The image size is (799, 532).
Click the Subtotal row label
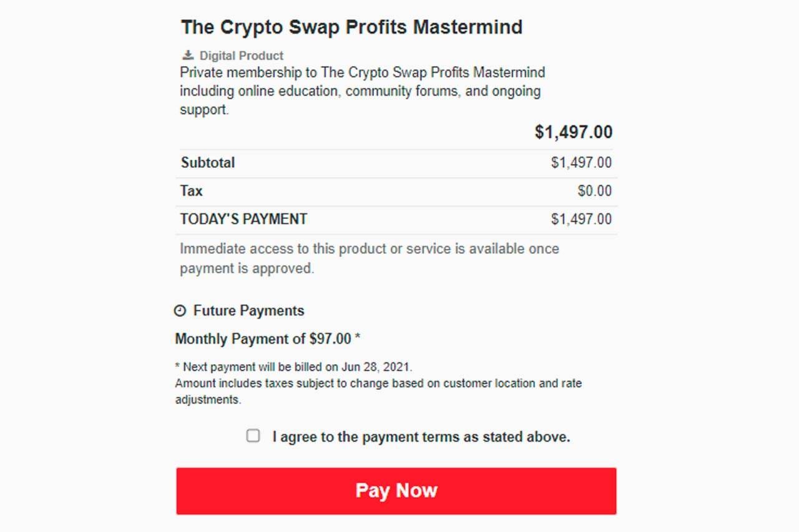(x=207, y=162)
